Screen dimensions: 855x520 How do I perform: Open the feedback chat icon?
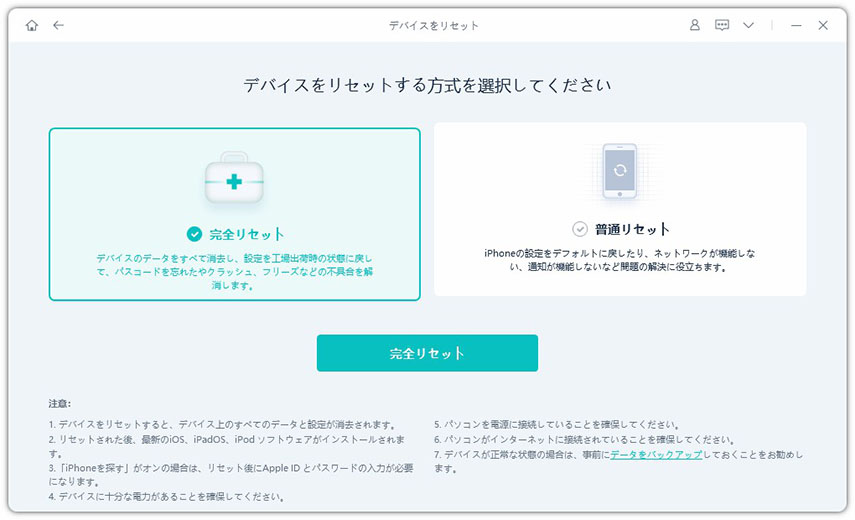722,25
